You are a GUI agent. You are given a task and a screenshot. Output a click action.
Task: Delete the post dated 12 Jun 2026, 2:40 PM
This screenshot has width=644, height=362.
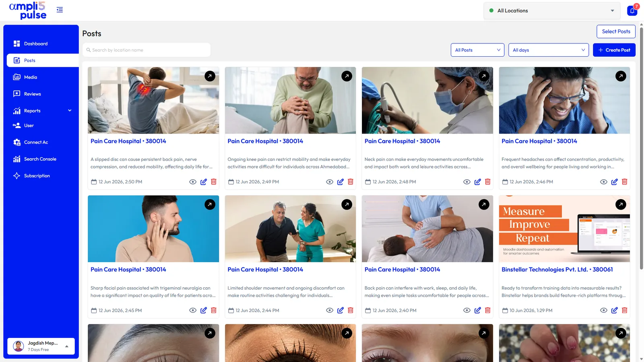tap(488, 311)
